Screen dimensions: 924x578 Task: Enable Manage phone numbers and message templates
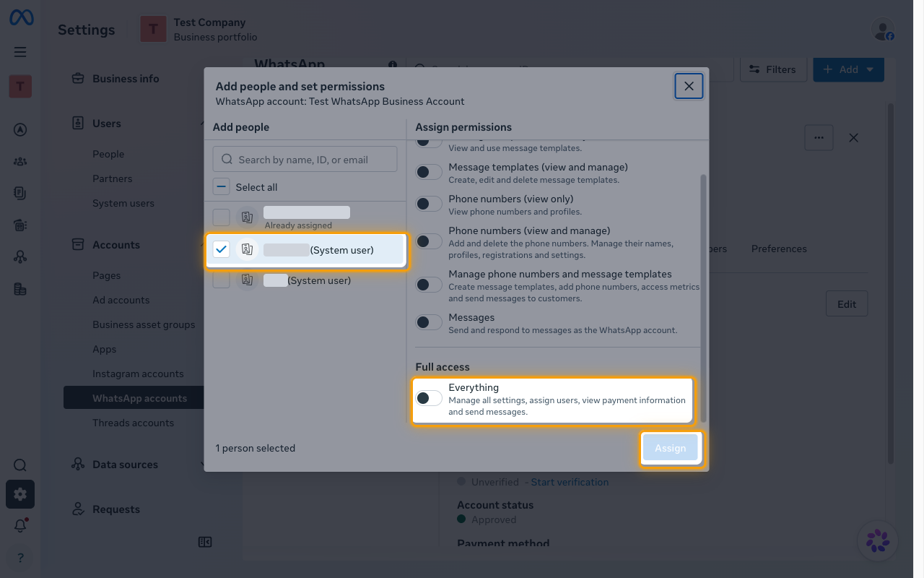[429, 285]
